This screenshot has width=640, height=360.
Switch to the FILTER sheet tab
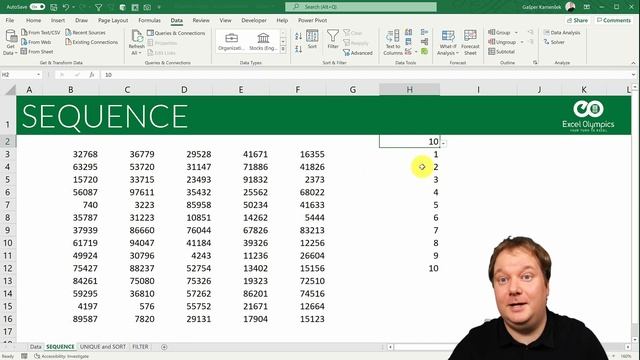pyautogui.click(x=140, y=347)
